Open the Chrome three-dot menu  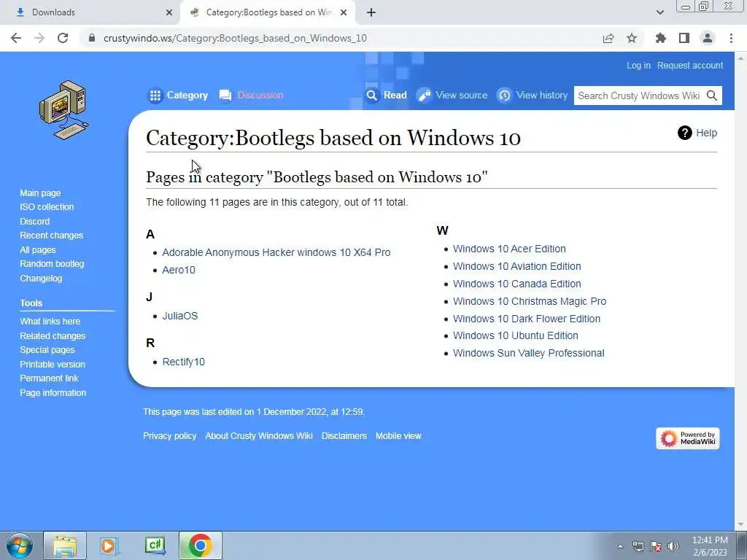731,38
